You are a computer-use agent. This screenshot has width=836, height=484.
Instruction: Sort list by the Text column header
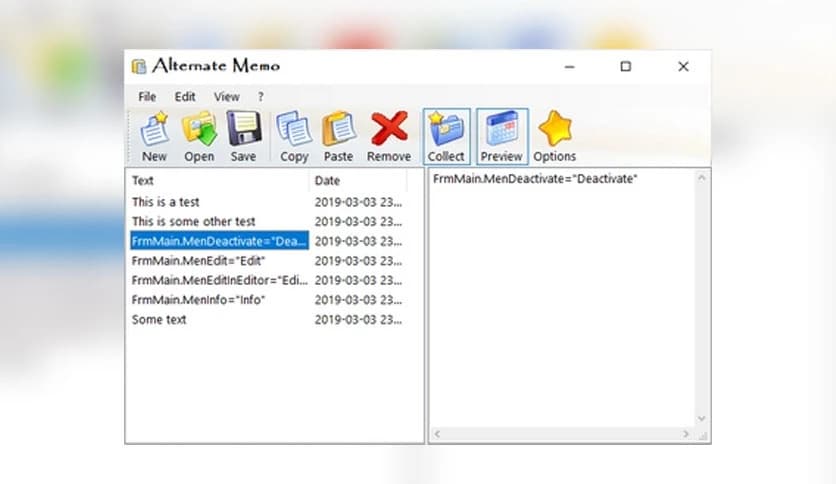(218, 181)
